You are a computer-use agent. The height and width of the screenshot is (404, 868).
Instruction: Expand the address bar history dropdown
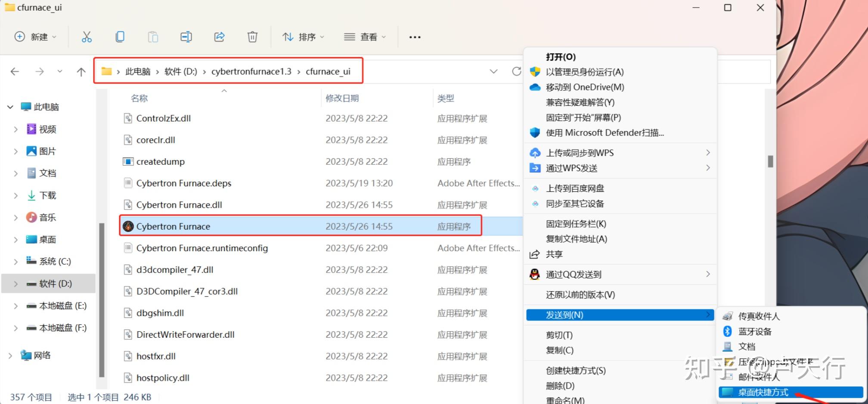tap(494, 71)
